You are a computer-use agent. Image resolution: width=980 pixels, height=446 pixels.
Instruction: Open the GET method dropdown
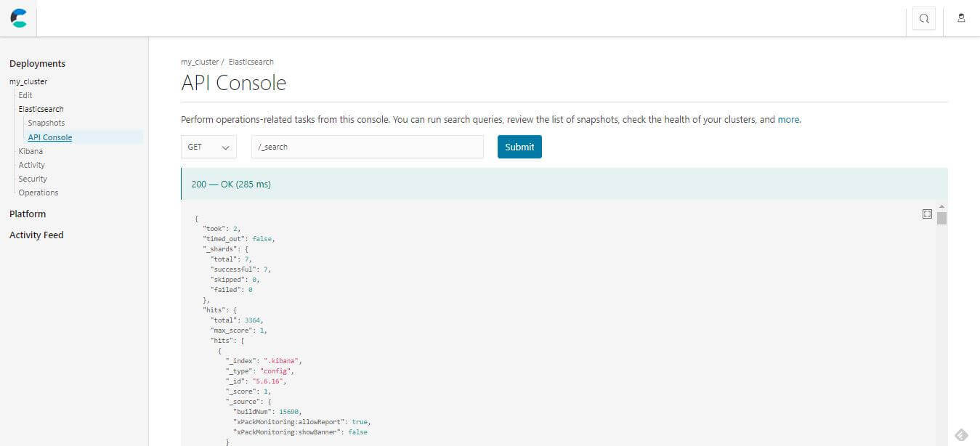coord(208,147)
